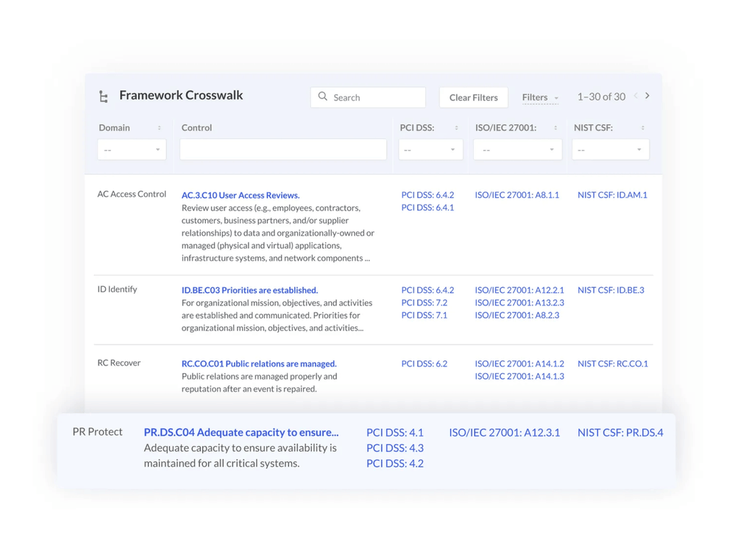Open the PCI DSS filter dropdown
746x560 pixels.
click(x=430, y=150)
